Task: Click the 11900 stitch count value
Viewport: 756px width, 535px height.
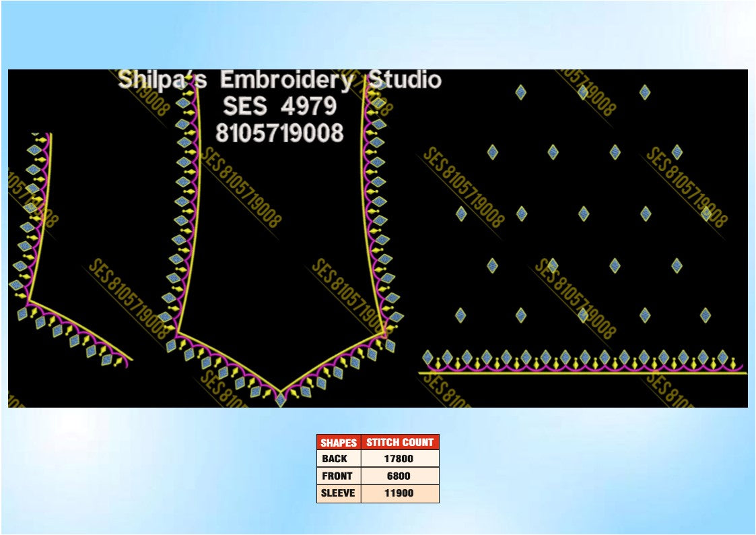Action: coord(399,493)
